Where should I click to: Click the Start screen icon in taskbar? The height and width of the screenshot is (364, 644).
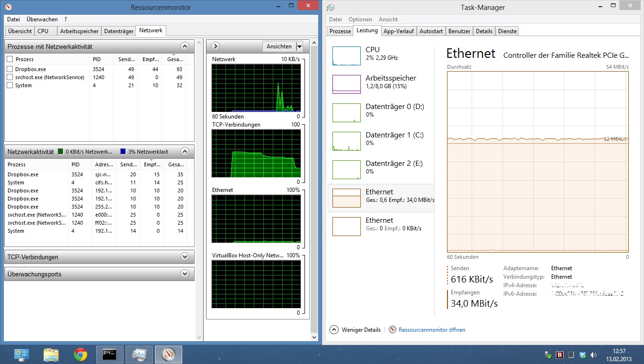(21, 355)
